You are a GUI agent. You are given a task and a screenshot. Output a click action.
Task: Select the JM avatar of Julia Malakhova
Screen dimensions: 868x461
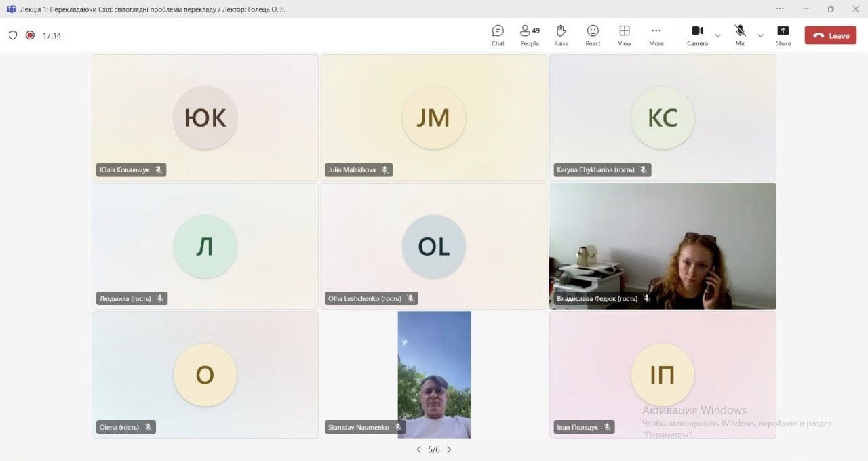[x=433, y=118]
